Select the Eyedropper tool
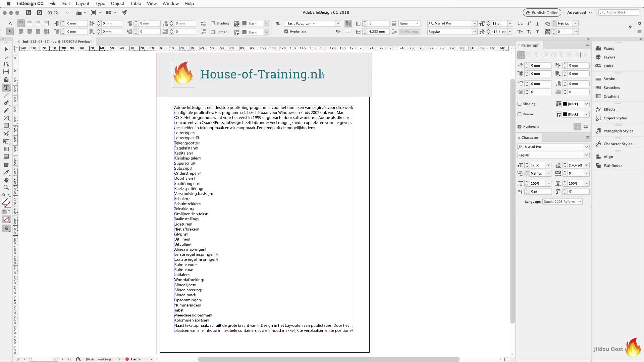Image resolution: width=644 pixels, height=362 pixels. 6,172
